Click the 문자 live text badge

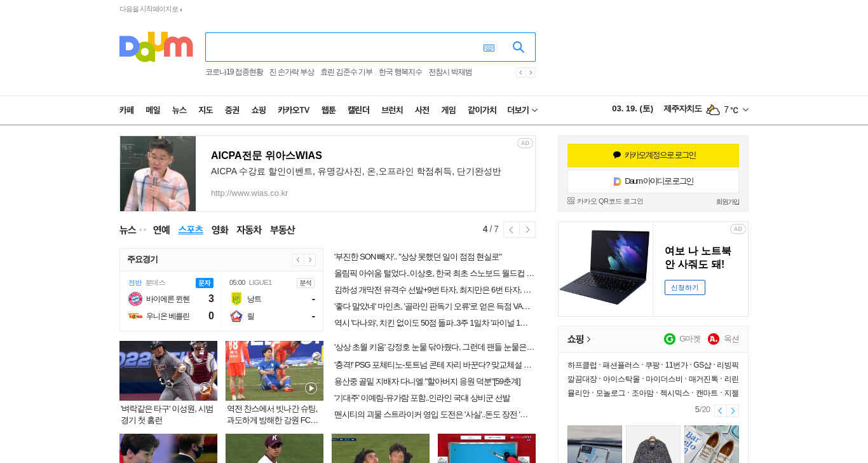click(205, 282)
